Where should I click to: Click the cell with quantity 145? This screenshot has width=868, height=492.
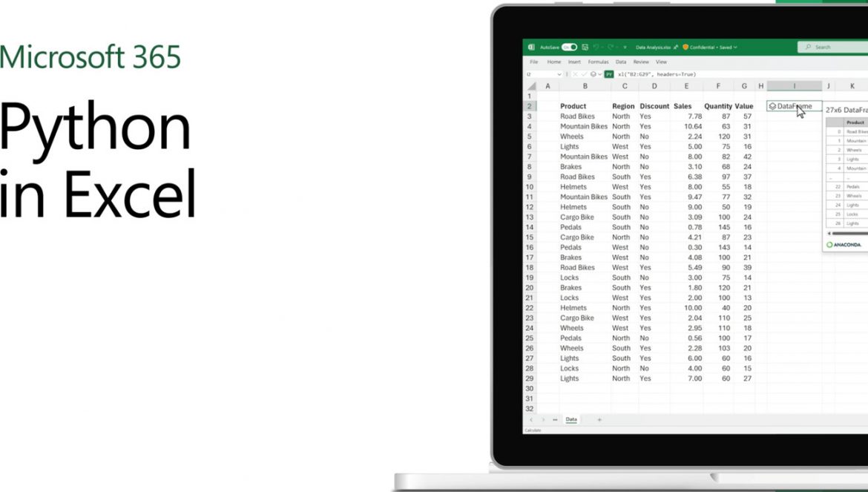(x=718, y=227)
